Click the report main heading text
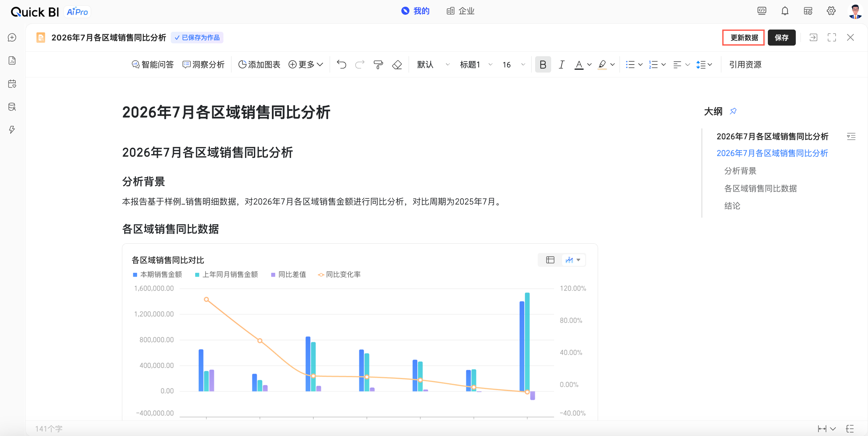 tap(226, 112)
